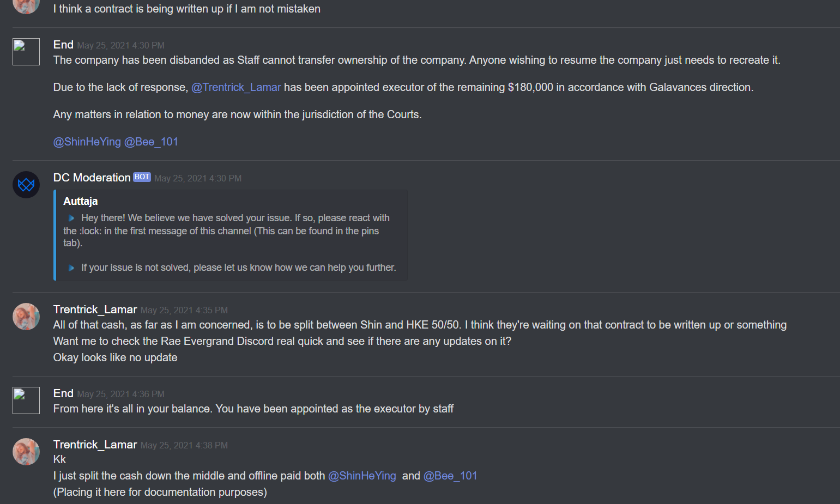
Task: Click the second blue arrow bullet in embed
Action: click(x=71, y=268)
